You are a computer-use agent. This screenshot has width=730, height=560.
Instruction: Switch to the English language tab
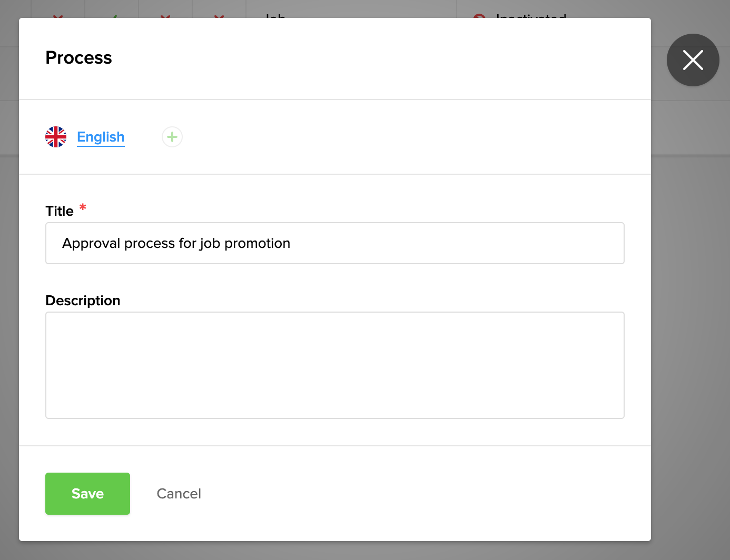[101, 137]
